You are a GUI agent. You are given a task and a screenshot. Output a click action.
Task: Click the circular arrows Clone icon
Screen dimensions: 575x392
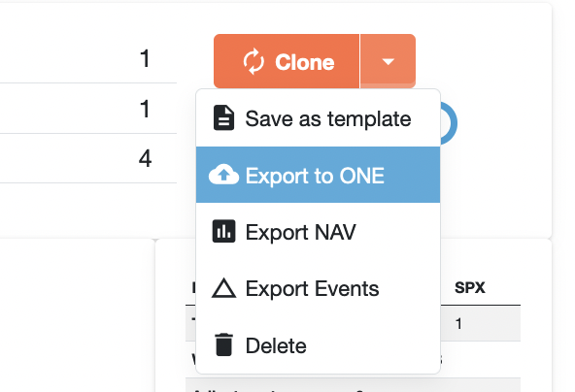254,61
